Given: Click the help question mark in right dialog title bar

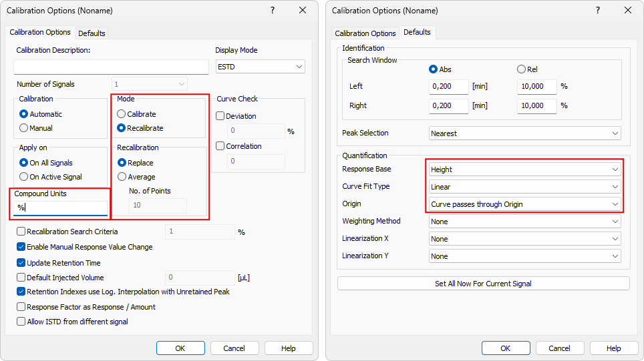Looking at the screenshot, I should click(x=598, y=10).
